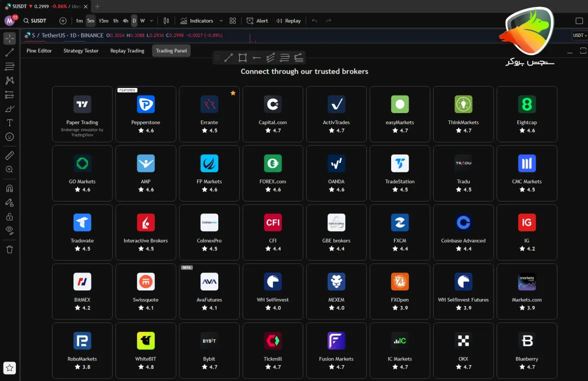Hide all drawings with eye icon
This screenshot has height=381, width=588.
(10, 230)
